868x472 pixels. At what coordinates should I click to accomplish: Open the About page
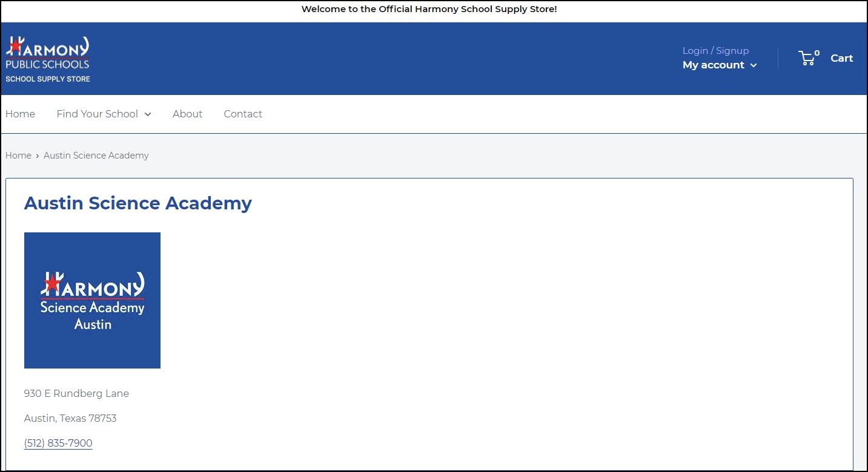pyautogui.click(x=187, y=114)
